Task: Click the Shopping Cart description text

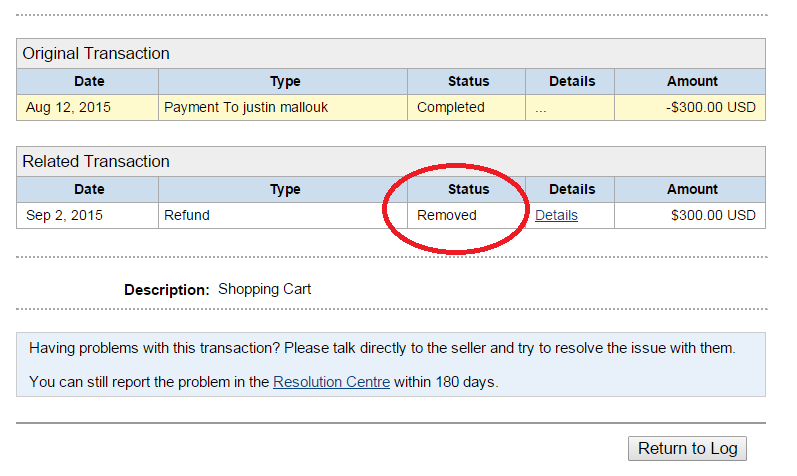Action: click(x=264, y=289)
